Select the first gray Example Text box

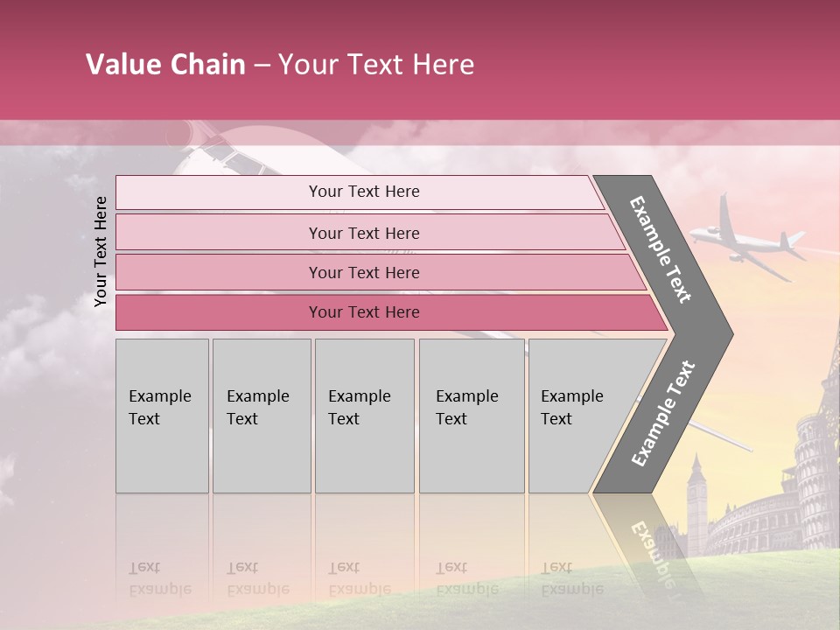[162, 415]
